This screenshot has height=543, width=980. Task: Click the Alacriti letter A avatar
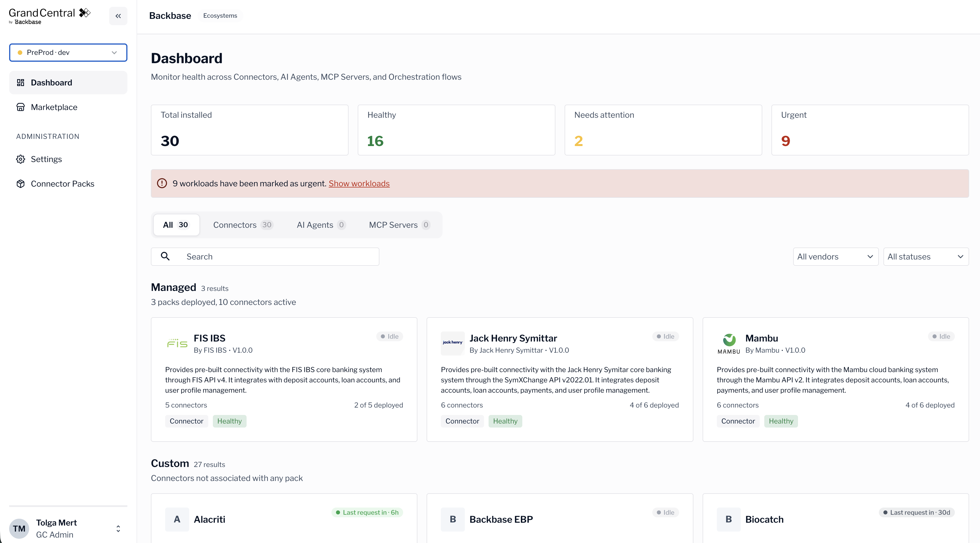click(x=177, y=519)
